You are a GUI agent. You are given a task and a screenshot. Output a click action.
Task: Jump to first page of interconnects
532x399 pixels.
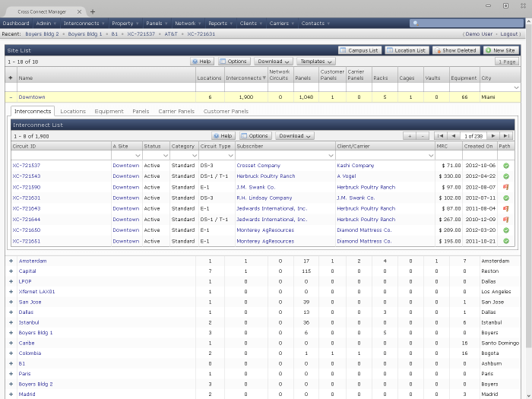click(x=441, y=135)
